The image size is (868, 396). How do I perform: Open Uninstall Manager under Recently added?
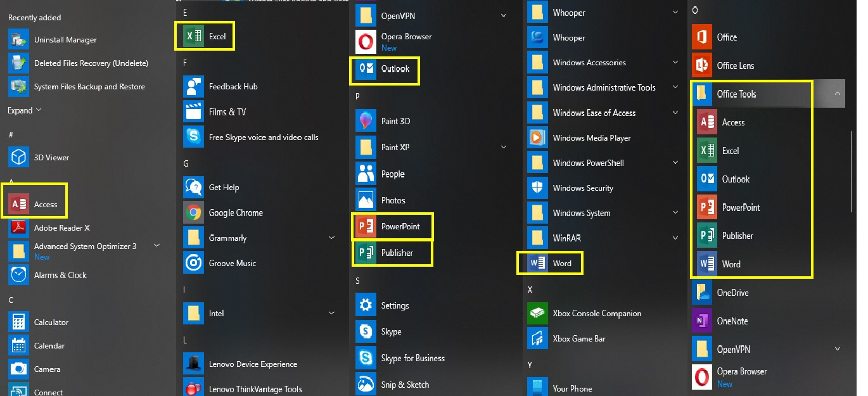66,39
